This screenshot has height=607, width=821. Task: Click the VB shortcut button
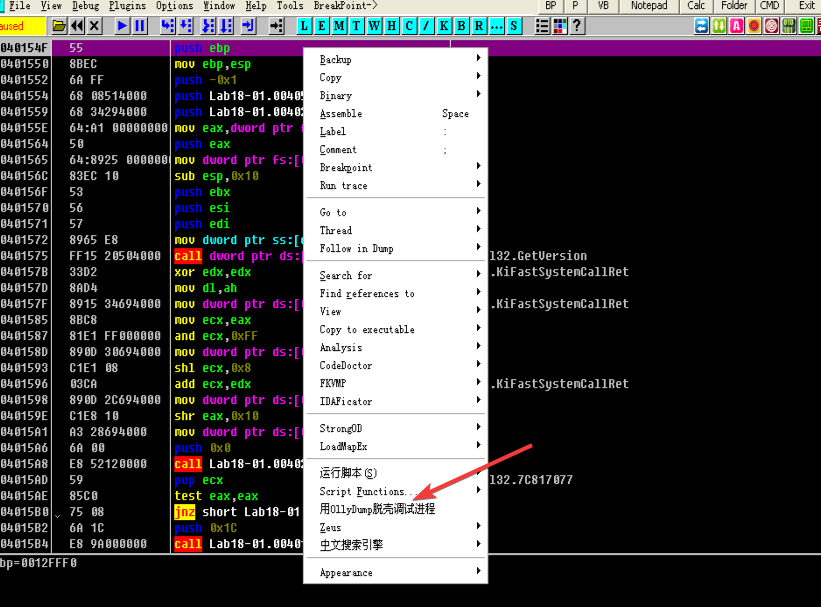[603, 6]
